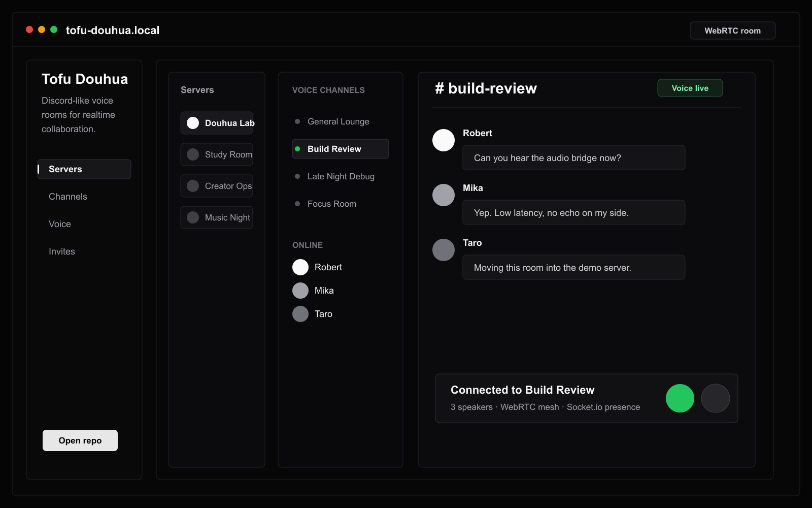Click Robert's avatar in the chat
This screenshot has width=812, height=508.
444,140
